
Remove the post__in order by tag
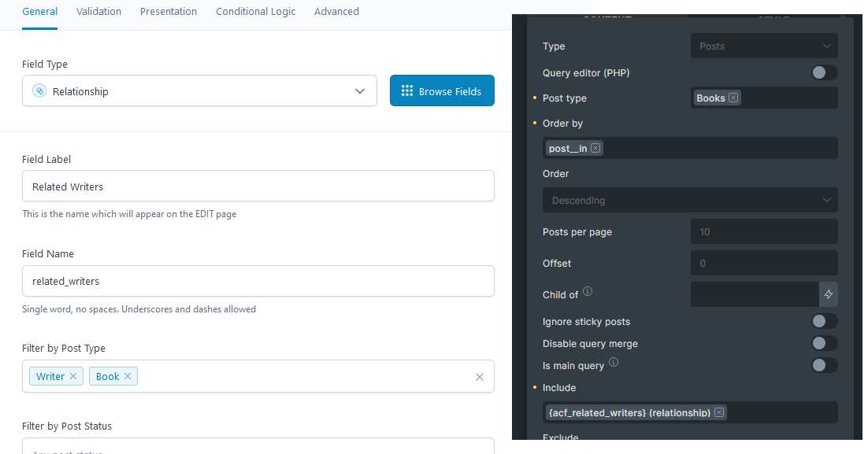tap(595, 148)
